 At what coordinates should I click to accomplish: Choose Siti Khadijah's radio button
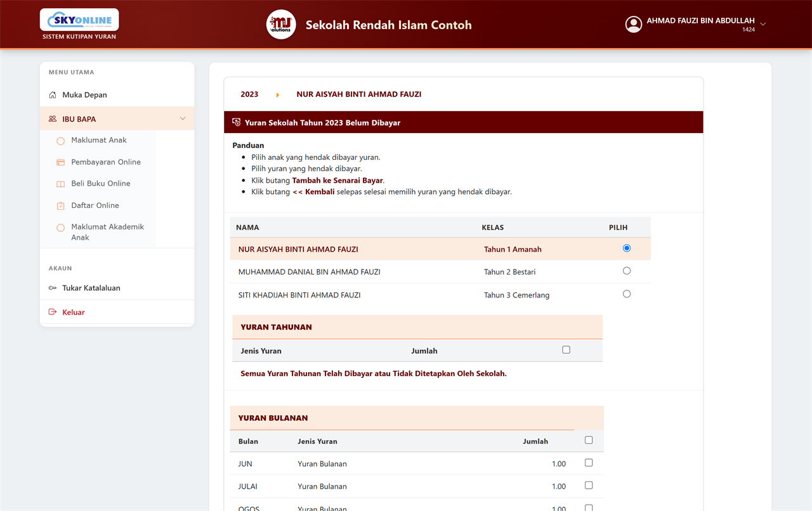(x=627, y=294)
